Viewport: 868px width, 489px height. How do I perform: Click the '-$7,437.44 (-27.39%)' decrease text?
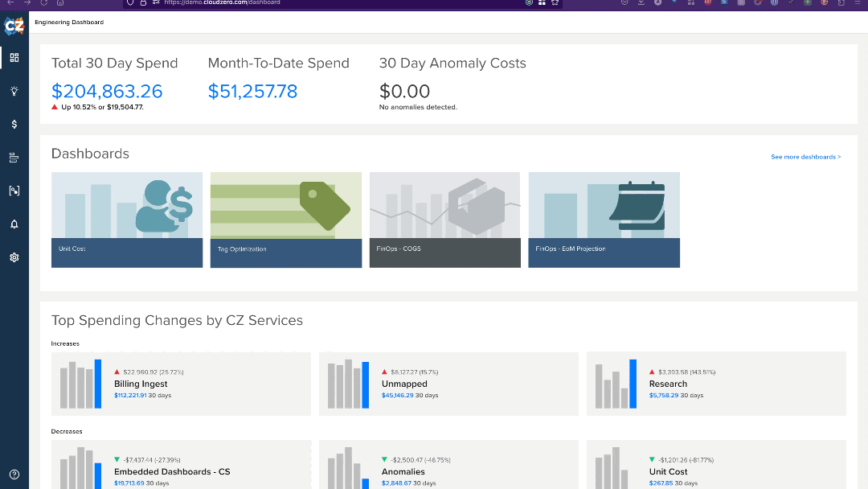152,460
